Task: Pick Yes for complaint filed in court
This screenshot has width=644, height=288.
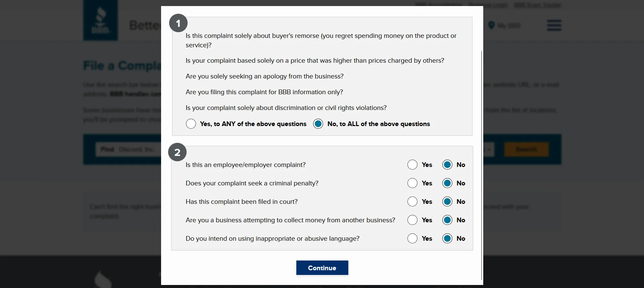Action: pos(412,202)
